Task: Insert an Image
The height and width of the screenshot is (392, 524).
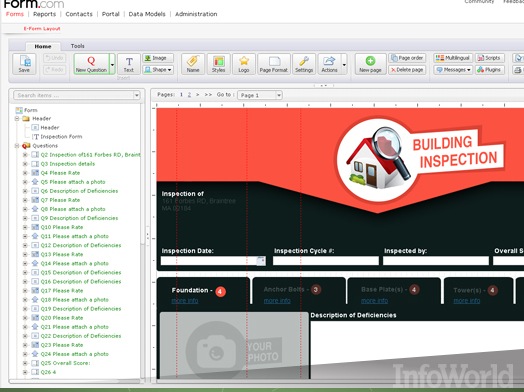Action: (158, 58)
